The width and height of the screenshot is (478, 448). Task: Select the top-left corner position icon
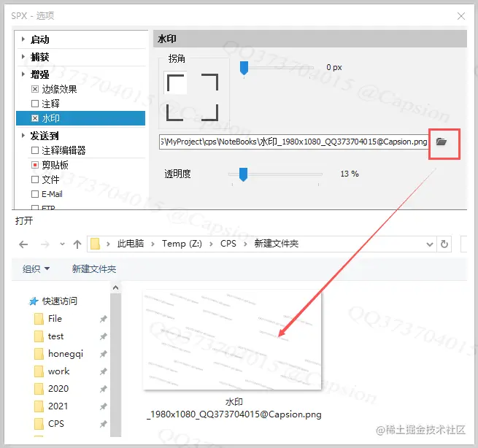coord(176,83)
